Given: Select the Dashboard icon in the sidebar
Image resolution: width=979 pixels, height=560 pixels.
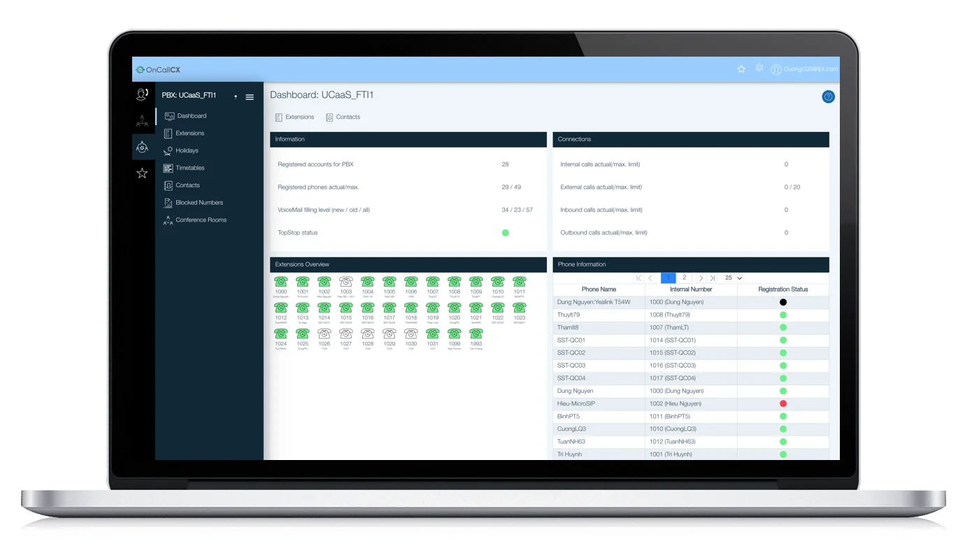Looking at the screenshot, I should point(169,116).
